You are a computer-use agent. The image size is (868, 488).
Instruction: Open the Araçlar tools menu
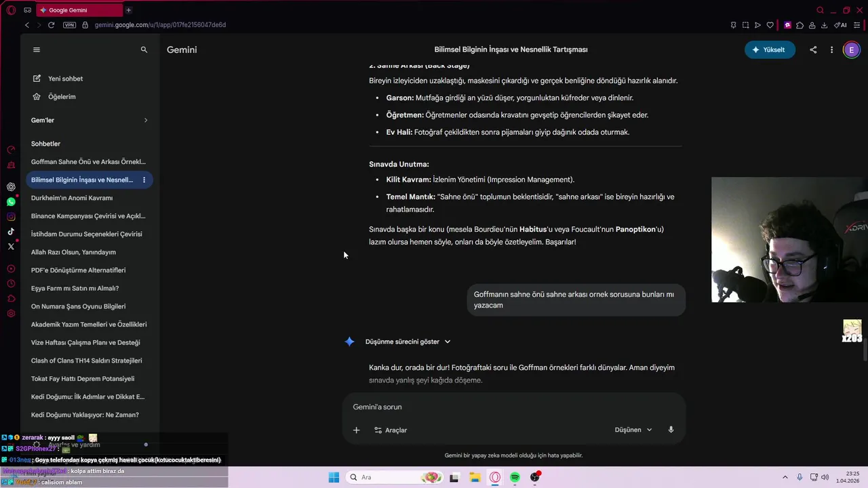[391, 430]
